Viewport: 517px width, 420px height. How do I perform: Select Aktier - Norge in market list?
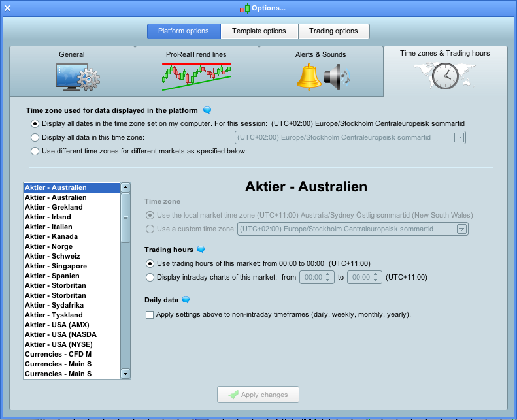[72, 246]
